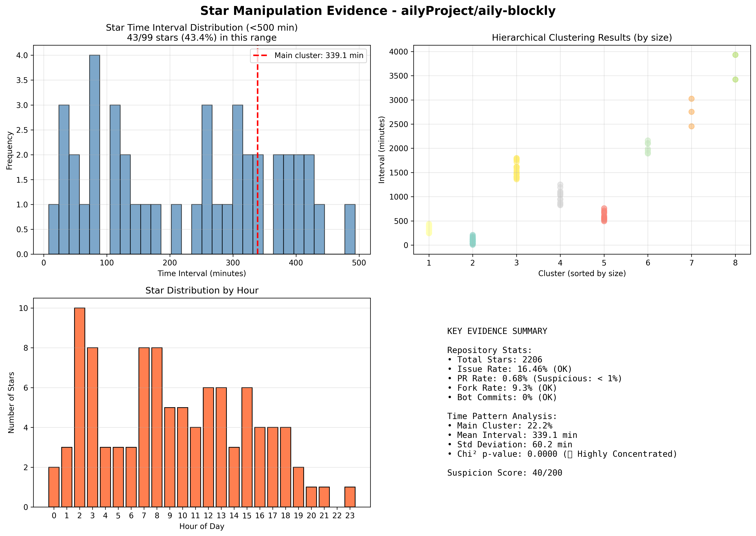The height and width of the screenshot is (536, 756).
Task: Select the hour 0 bar in the hourly chart
Action: tap(54, 487)
